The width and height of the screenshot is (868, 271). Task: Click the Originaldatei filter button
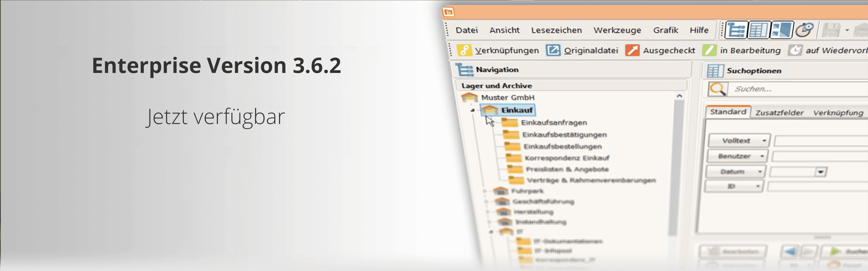pos(582,51)
